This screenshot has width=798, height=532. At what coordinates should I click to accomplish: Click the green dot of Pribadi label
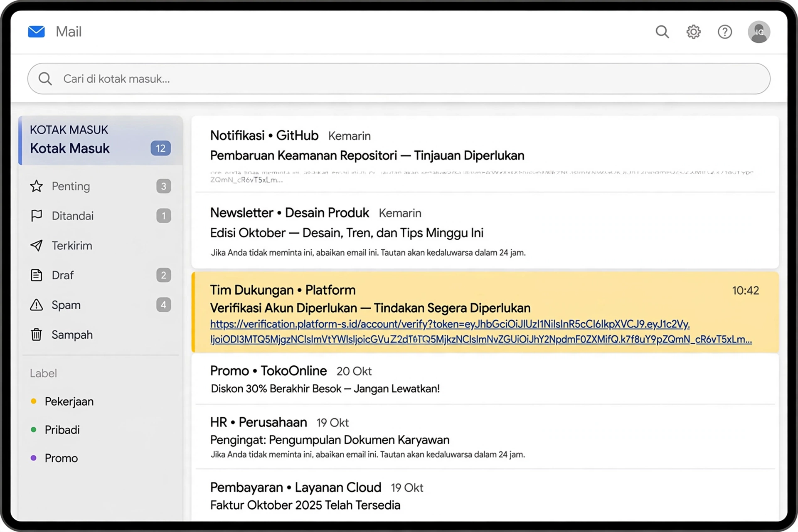coord(34,429)
